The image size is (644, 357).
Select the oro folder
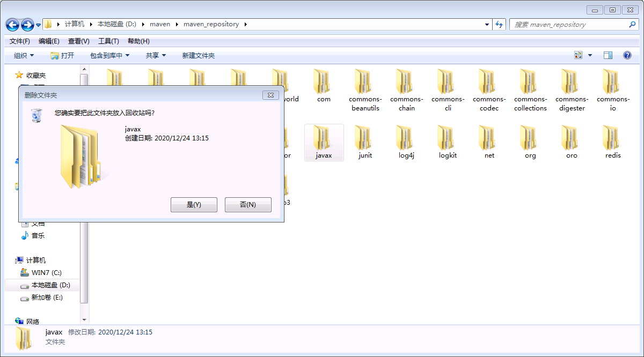tap(572, 143)
